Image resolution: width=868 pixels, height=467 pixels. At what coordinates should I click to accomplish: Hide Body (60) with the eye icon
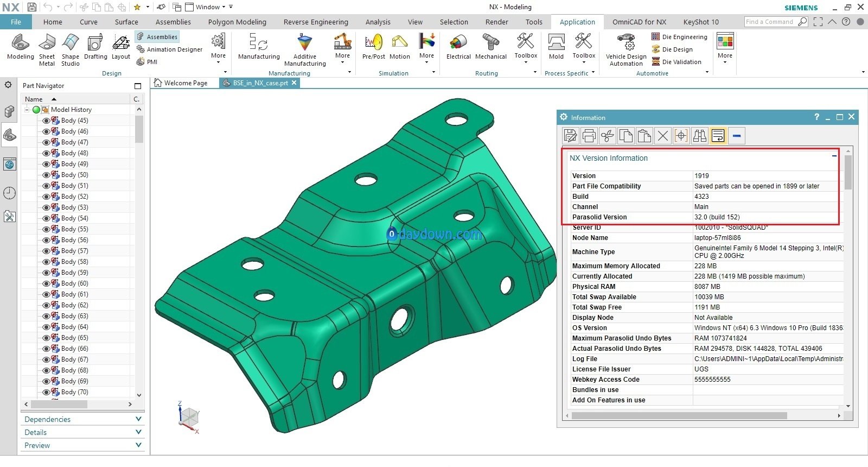[x=46, y=283]
